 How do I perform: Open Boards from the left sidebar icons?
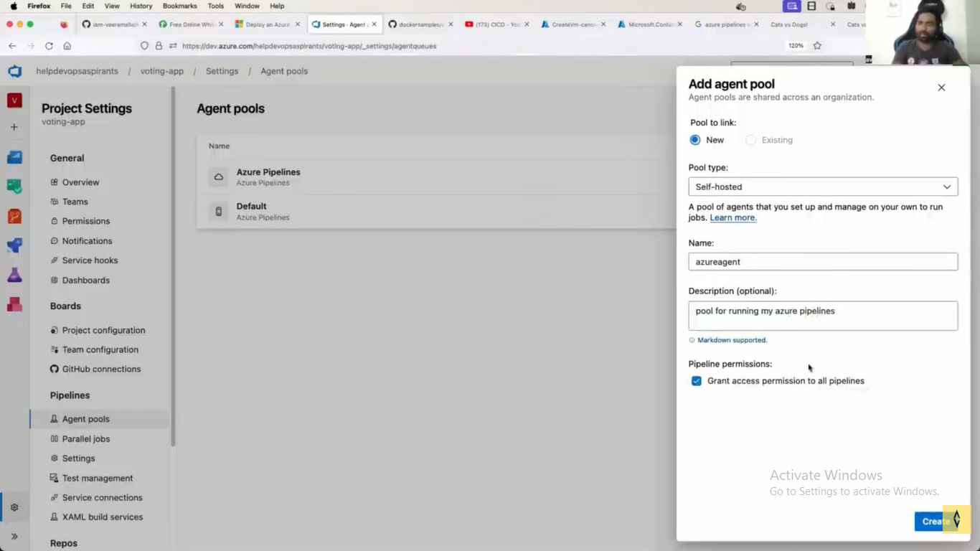click(x=14, y=186)
